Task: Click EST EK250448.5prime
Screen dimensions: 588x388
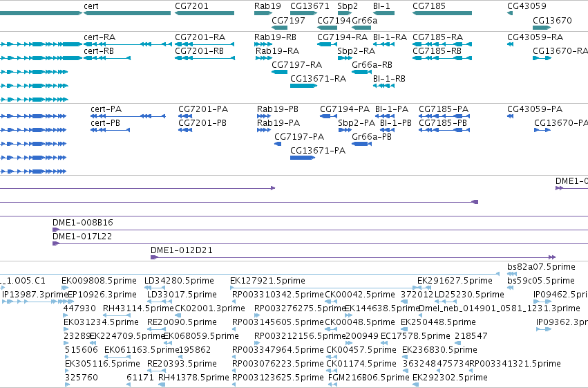Action: pos(438,322)
